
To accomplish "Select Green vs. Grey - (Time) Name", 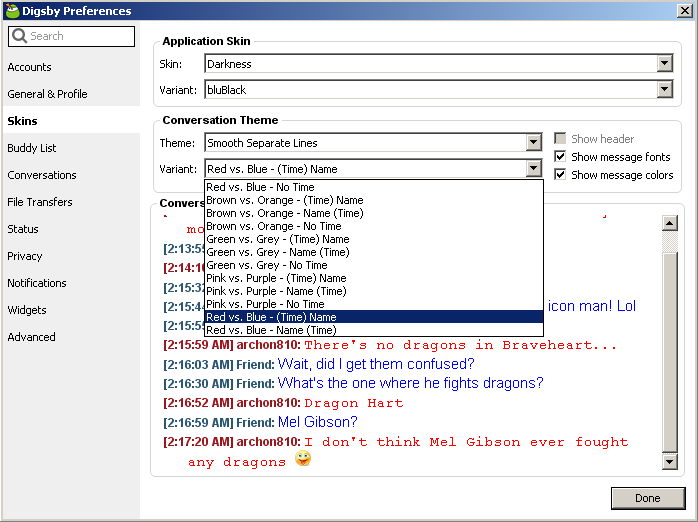I will click(374, 239).
